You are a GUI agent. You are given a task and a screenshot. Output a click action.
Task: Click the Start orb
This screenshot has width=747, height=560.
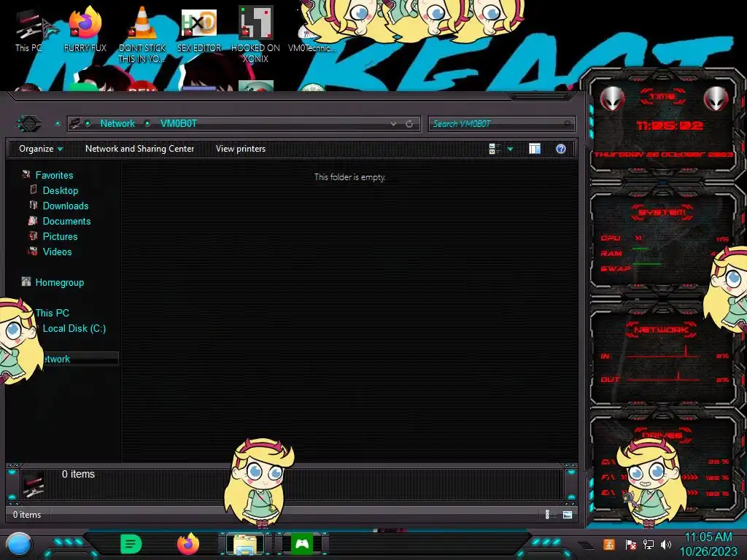pos(19,545)
